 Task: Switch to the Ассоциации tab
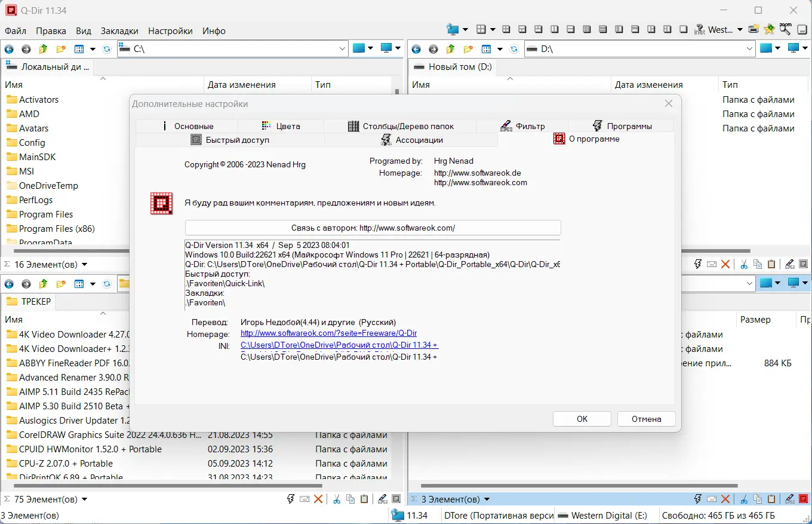click(x=411, y=140)
